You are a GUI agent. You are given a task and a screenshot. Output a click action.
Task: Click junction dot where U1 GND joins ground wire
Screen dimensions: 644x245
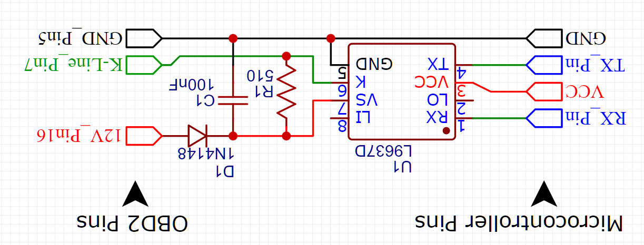coord(331,38)
